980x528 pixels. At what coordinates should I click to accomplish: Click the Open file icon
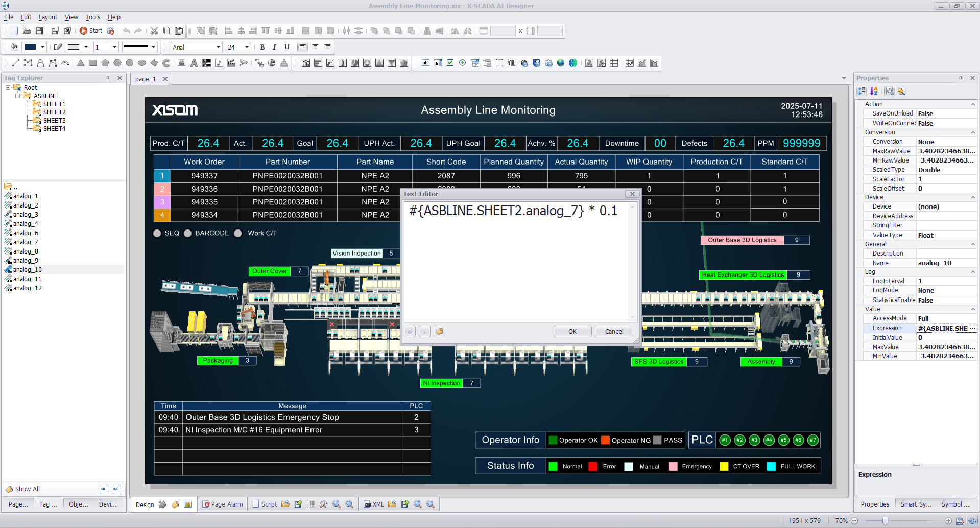27,31
